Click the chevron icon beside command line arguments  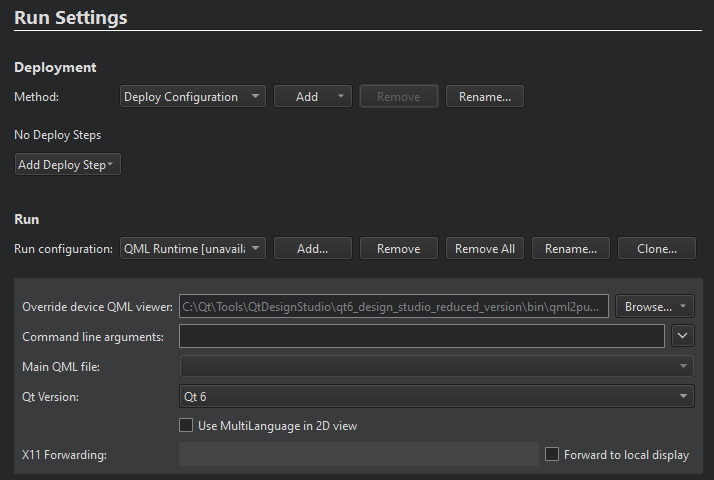point(683,337)
